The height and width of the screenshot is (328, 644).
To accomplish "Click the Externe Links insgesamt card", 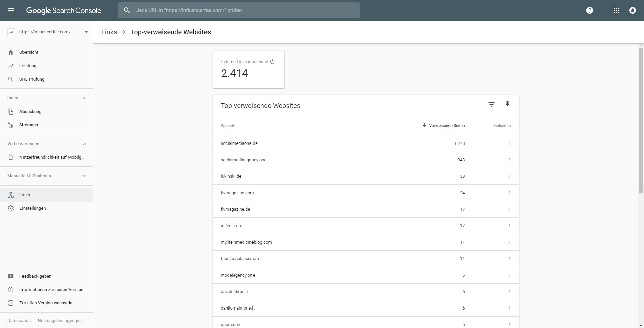I will [x=249, y=70].
